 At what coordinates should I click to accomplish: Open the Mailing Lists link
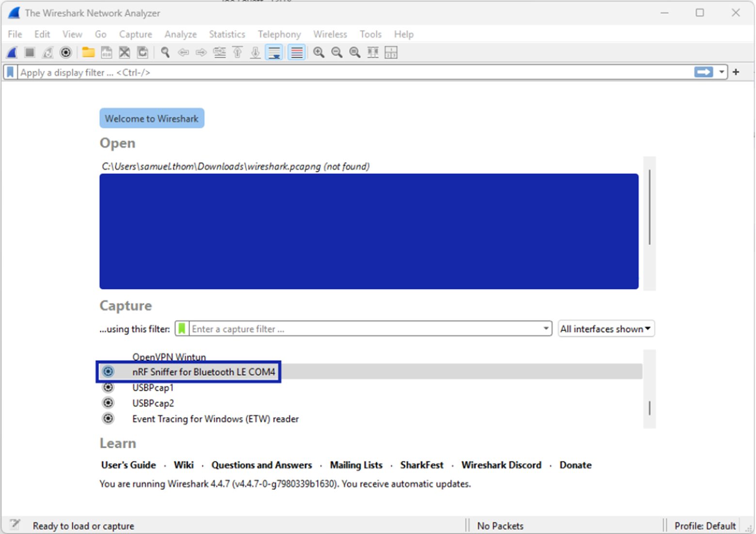tap(356, 465)
